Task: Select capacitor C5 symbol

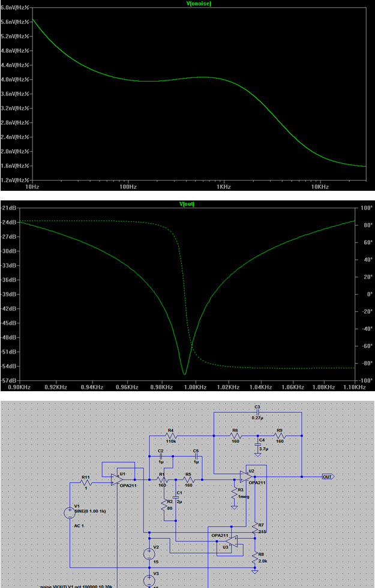Action: click(x=196, y=457)
